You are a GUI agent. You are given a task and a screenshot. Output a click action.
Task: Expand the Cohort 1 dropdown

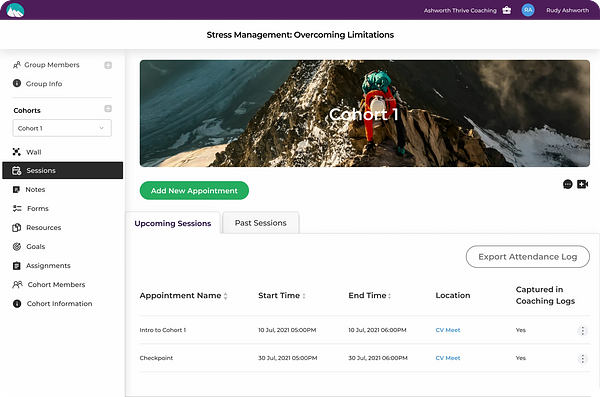(x=62, y=128)
